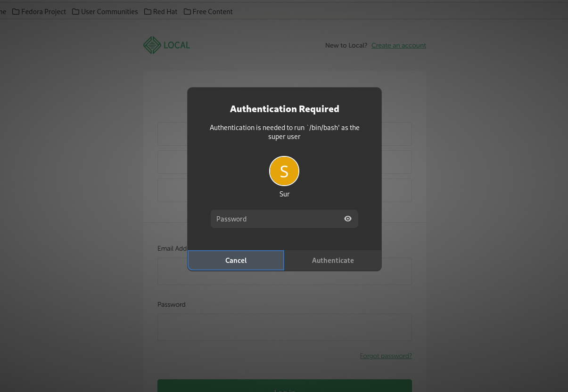Click the Authenticate button
The image size is (568, 392).
tap(333, 260)
